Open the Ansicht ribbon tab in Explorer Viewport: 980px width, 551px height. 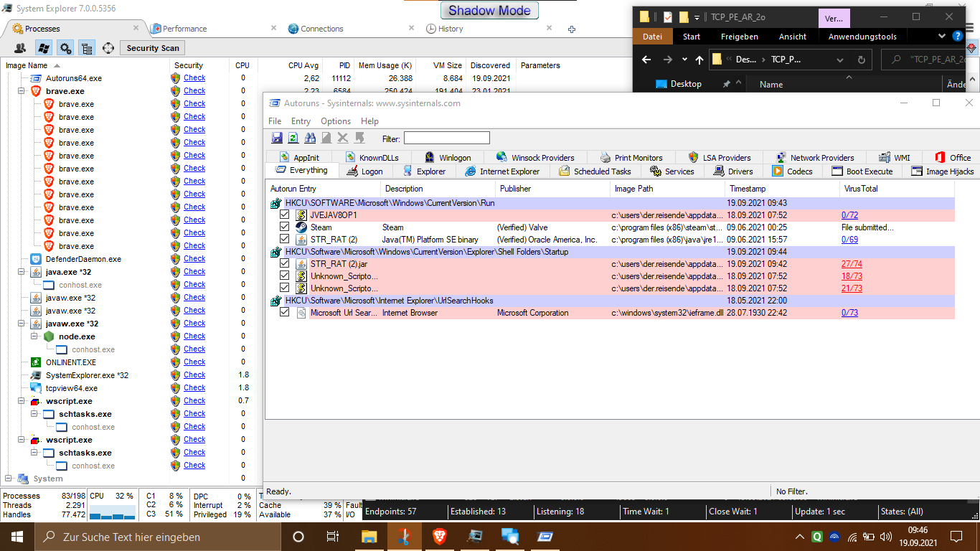click(x=792, y=37)
